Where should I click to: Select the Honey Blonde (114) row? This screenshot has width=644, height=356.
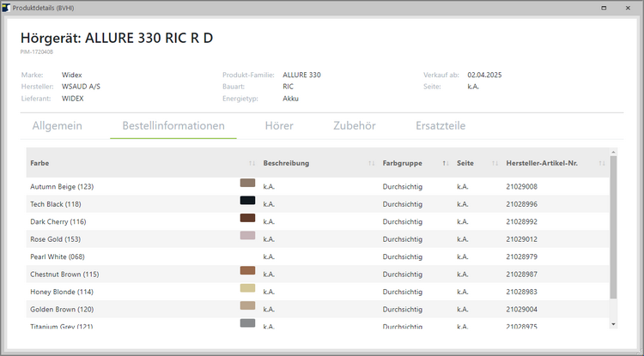point(318,292)
